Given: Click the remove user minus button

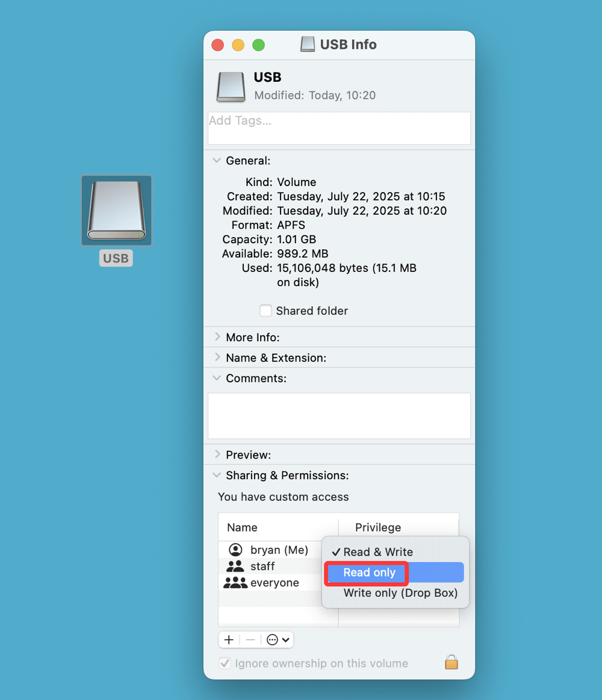Looking at the screenshot, I should (250, 639).
